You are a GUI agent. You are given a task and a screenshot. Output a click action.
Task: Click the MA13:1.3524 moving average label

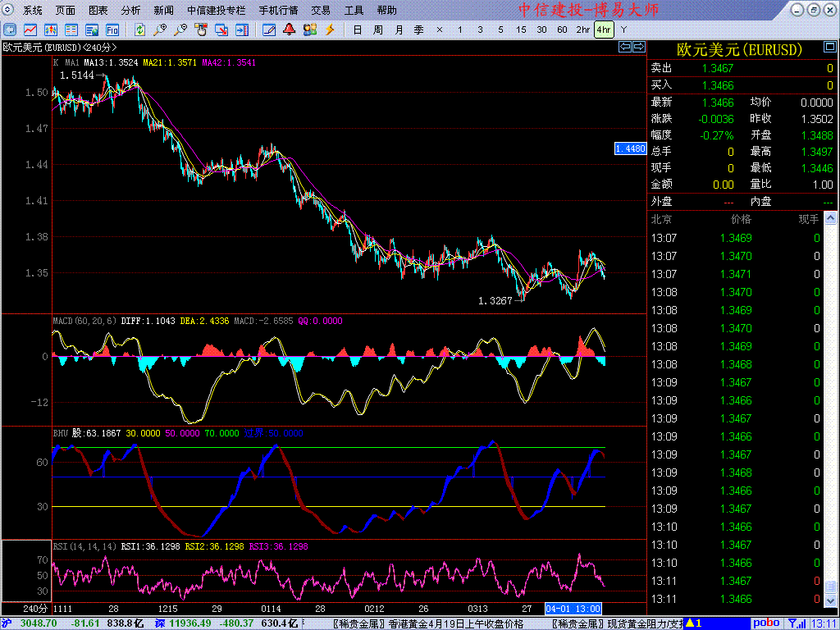click(112, 62)
